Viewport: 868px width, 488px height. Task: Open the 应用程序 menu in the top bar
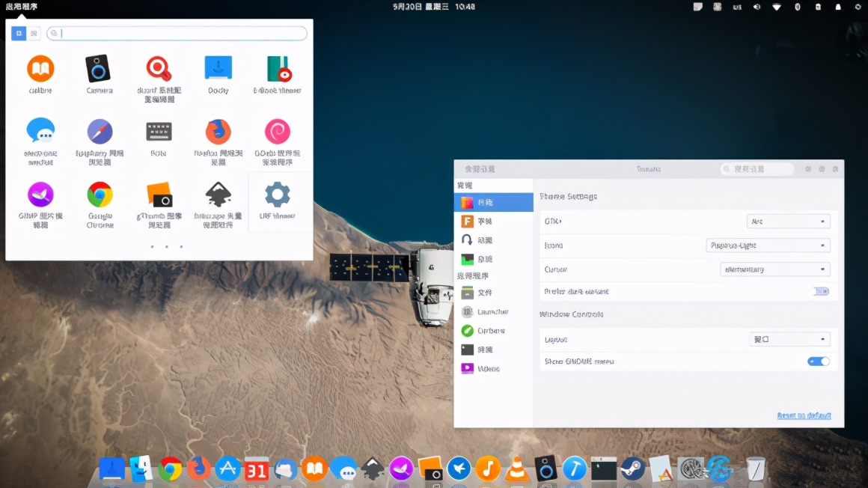[x=21, y=6]
